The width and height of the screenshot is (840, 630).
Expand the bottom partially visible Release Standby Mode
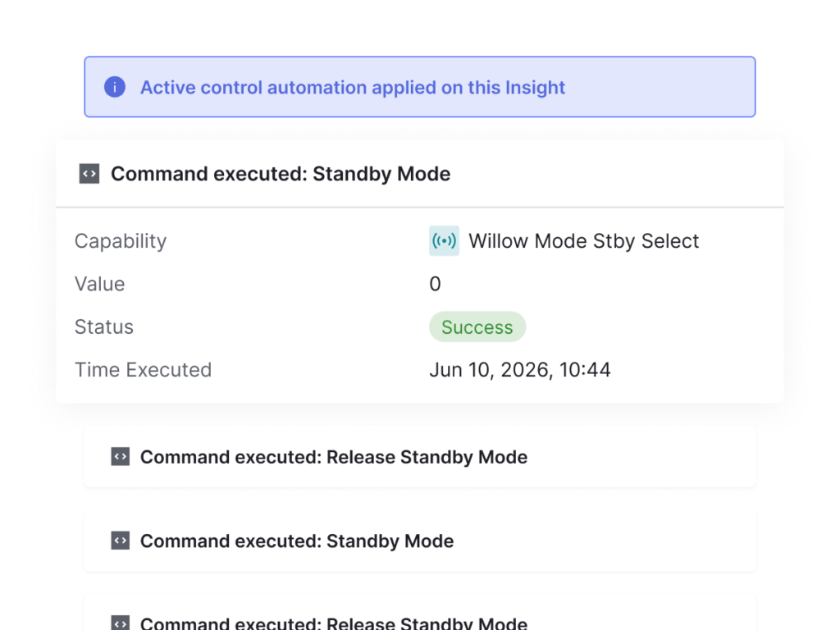coord(420,614)
